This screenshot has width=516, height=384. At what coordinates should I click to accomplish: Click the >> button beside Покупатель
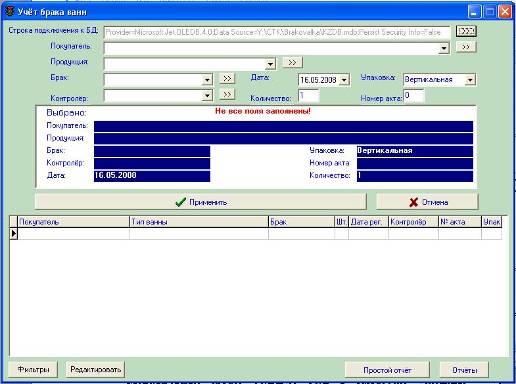(x=466, y=47)
